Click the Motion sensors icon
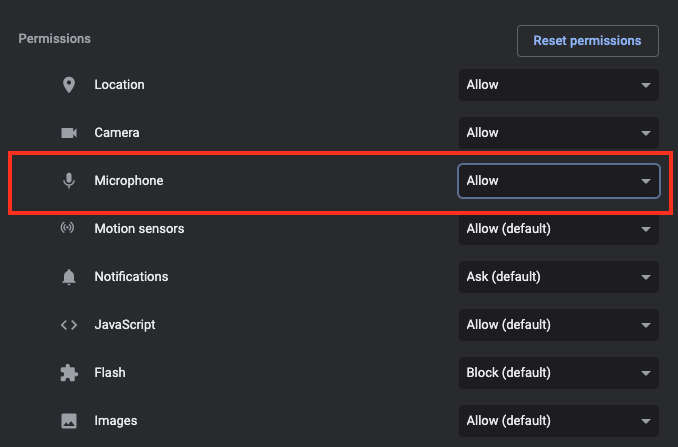Screen dimensions: 678x447 (x=67, y=227)
